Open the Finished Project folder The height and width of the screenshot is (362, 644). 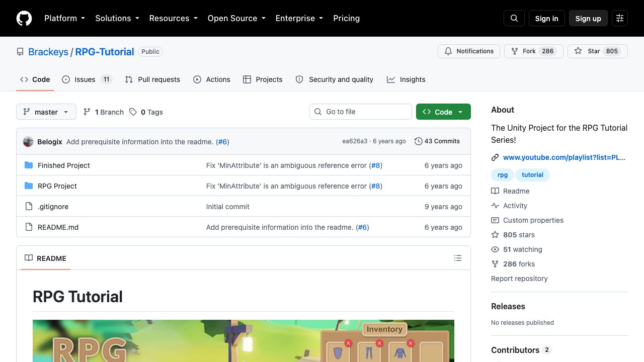[x=64, y=165]
